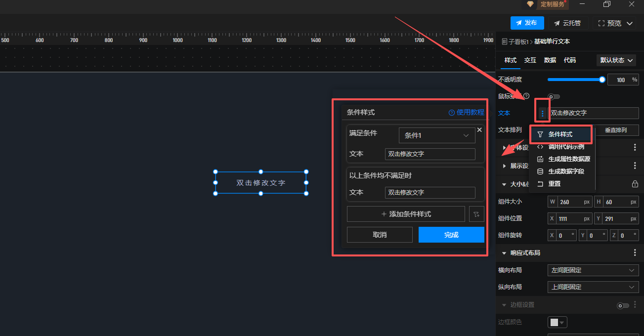Click the 定制服务 diamond icon
644x336 pixels.
[530, 4]
